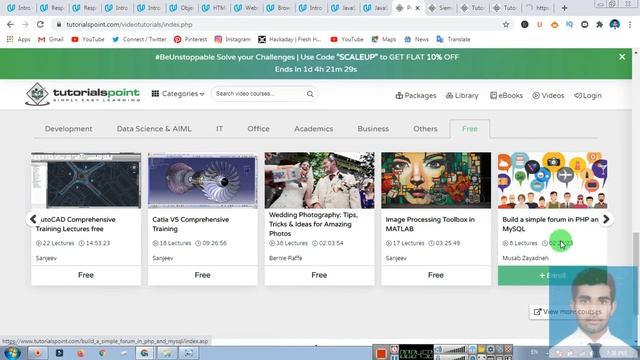
Task: Click the browser forward arrow
Action: (x=25, y=24)
